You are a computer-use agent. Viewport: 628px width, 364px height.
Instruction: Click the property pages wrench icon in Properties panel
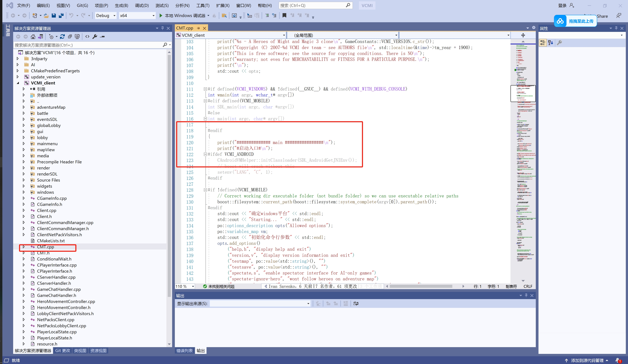point(560,43)
